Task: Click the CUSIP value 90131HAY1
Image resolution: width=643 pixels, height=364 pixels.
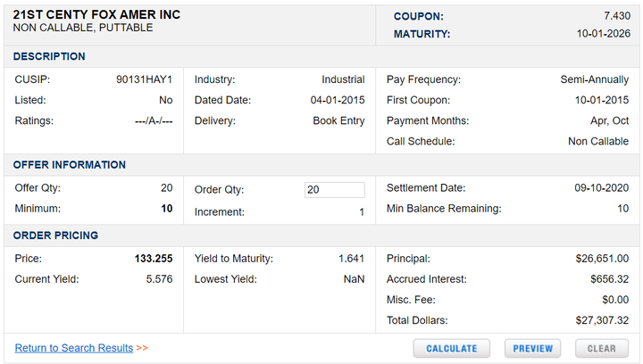Action: (x=145, y=79)
